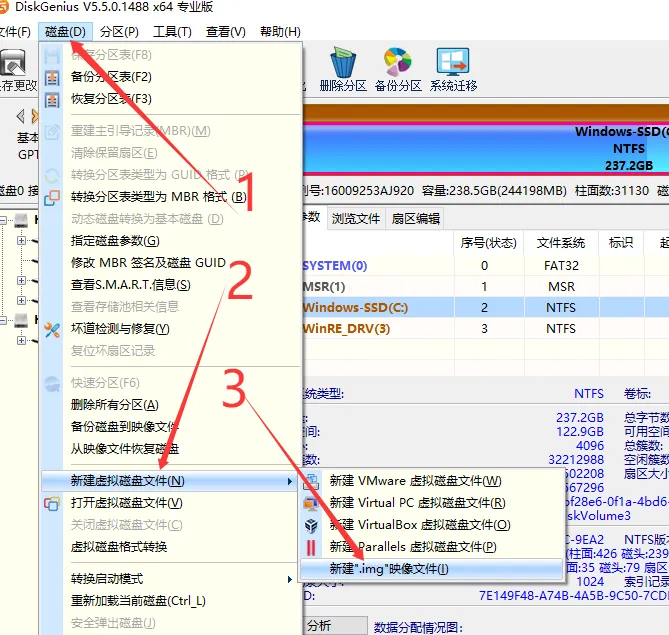The width and height of the screenshot is (669, 635).
Task: Click the 保存更改 toolbar icon
Action: pyautogui.click(x=13, y=63)
